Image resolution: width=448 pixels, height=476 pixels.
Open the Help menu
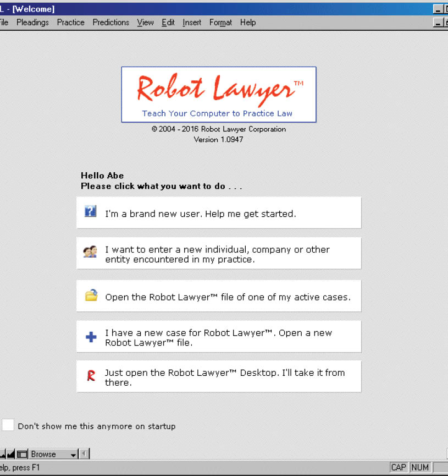[x=248, y=23]
